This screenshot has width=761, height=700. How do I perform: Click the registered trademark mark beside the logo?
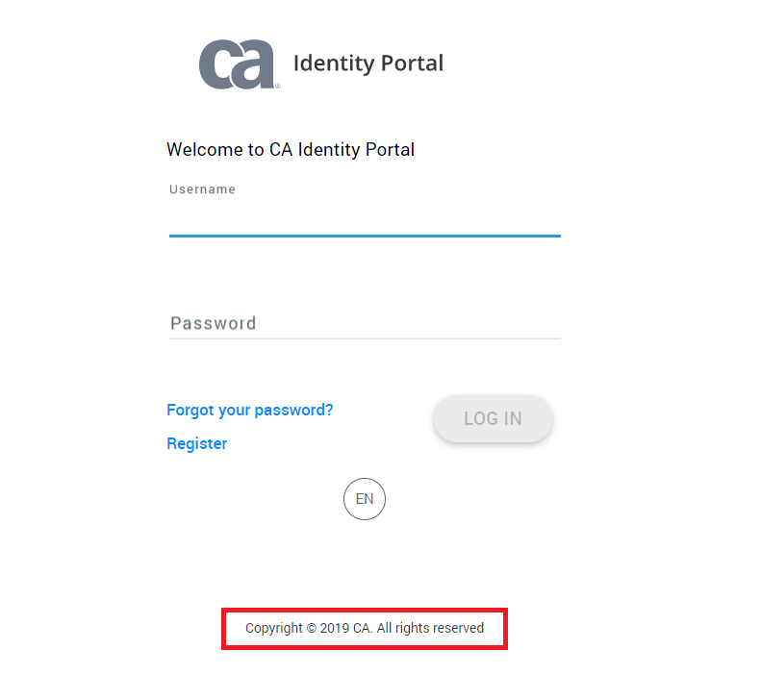pyautogui.click(x=278, y=86)
